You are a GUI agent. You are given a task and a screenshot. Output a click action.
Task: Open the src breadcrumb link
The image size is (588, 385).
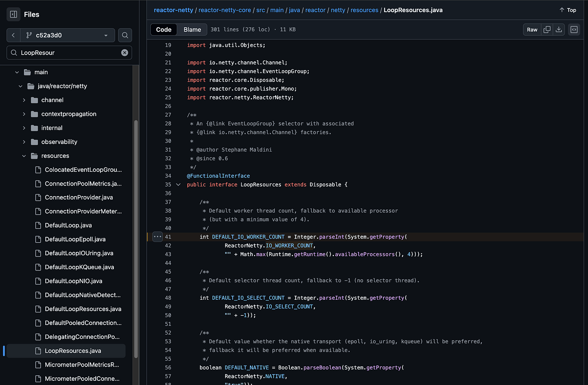click(260, 10)
